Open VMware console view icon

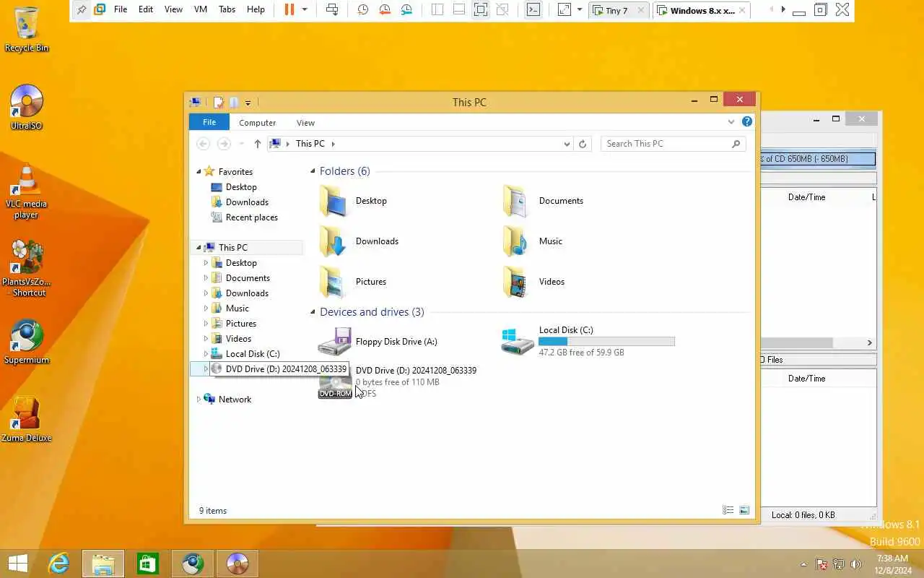point(533,9)
